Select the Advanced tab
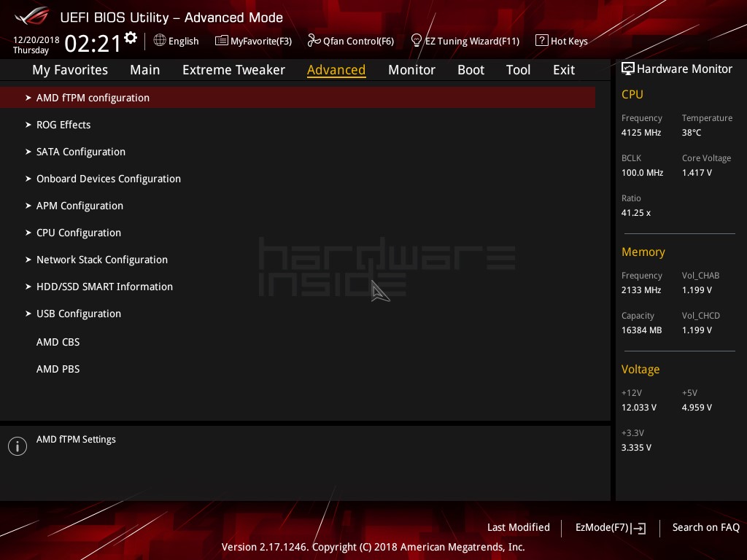The image size is (747, 560). pos(336,70)
